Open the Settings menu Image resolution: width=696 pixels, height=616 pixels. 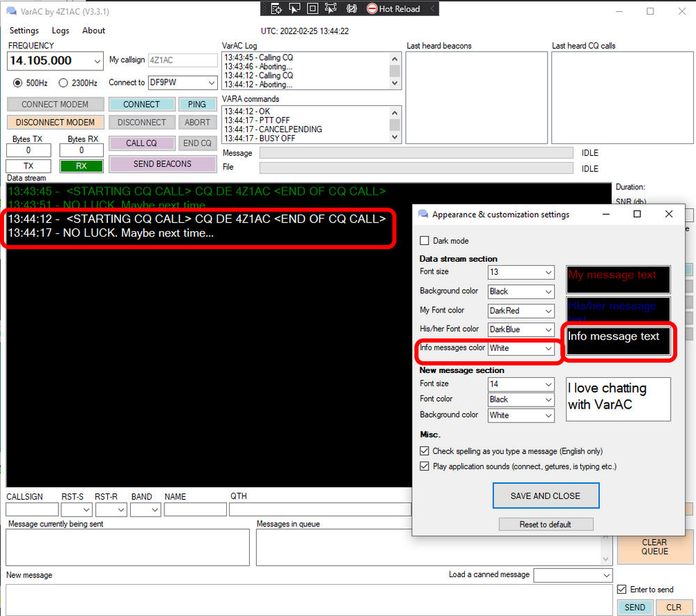tap(24, 31)
